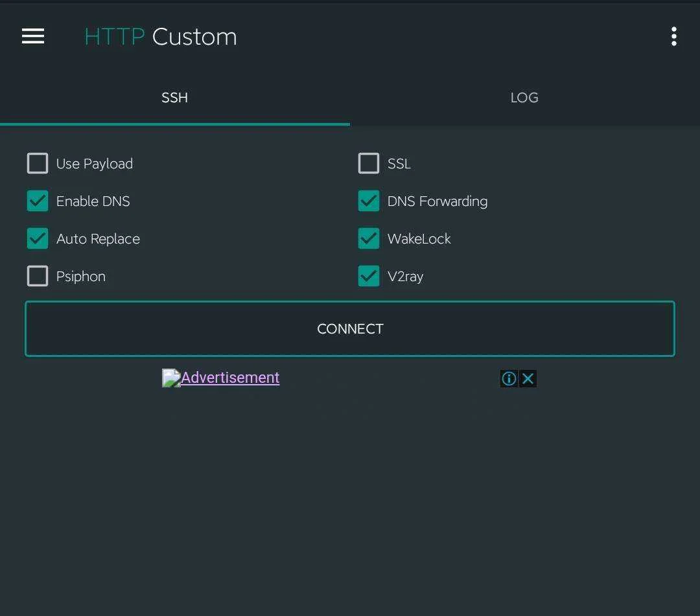Uncheck the V2ray checkbox

click(x=369, y=276)
